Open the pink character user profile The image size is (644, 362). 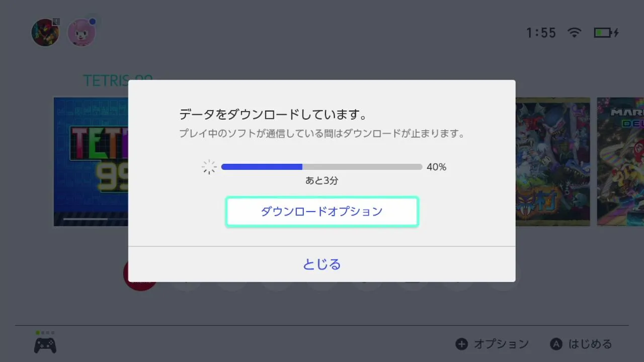[81, 33]
